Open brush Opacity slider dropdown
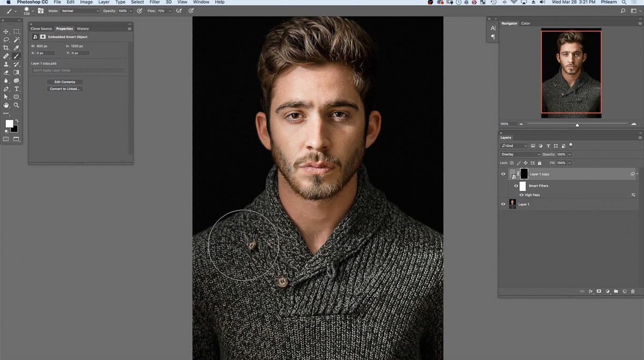Screen dimensions: 644x360 click(130, 11)
